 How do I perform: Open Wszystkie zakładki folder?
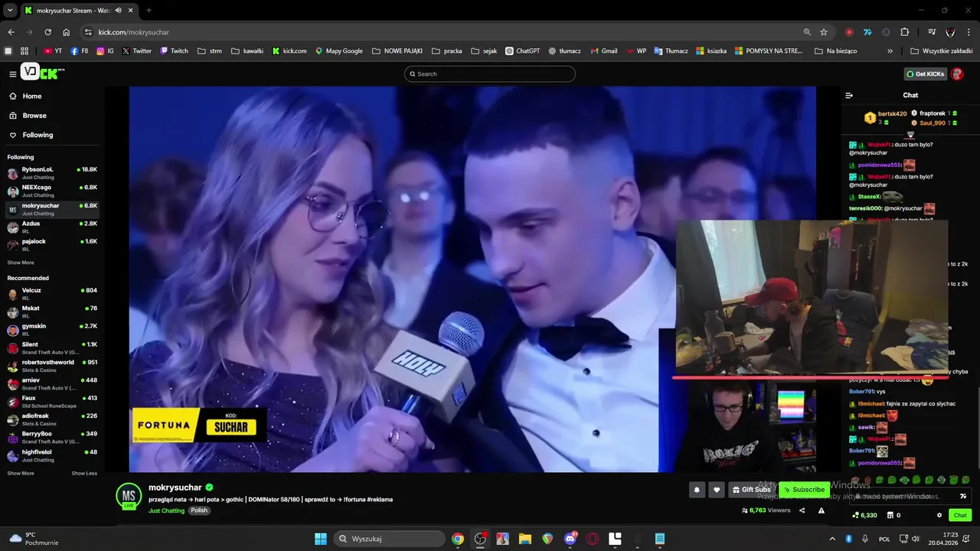coord(941,51)
